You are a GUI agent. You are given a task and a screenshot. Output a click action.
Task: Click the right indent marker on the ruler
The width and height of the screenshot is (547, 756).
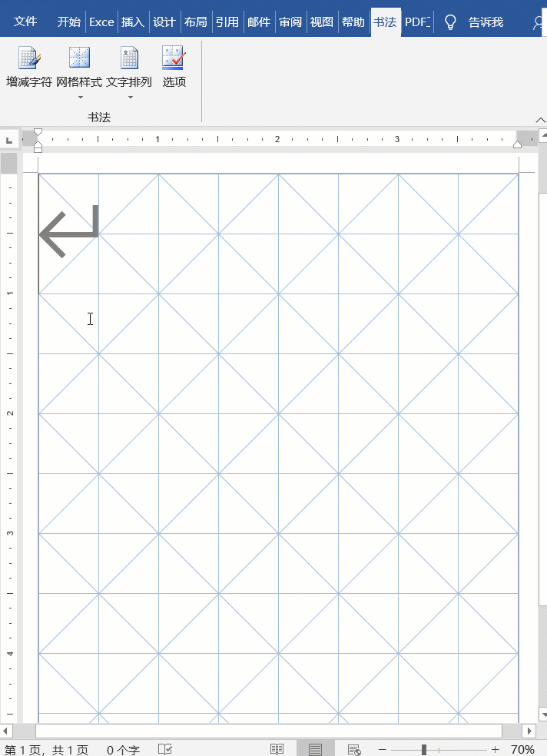(518, 144)
